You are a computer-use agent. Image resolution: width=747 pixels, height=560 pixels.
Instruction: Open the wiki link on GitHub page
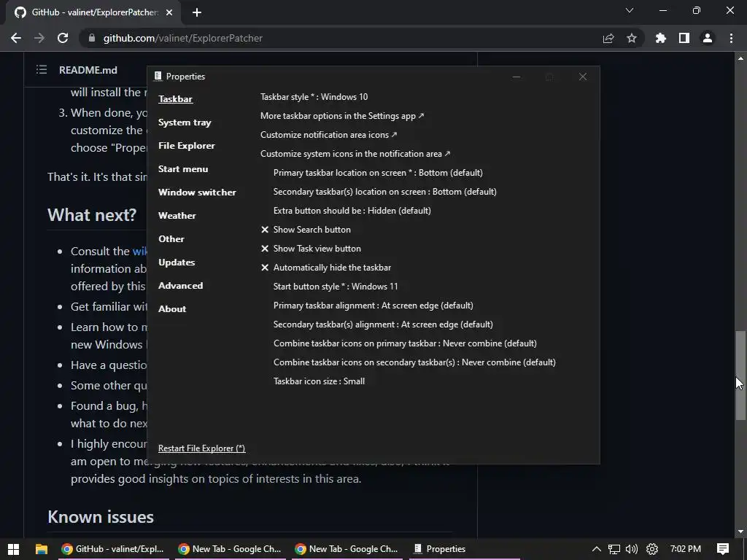(139, 251)
